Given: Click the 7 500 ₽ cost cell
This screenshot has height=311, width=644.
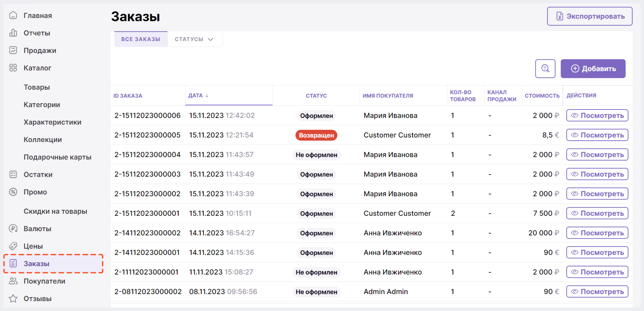Looking at the screenshot, I should tap(546, 213).
